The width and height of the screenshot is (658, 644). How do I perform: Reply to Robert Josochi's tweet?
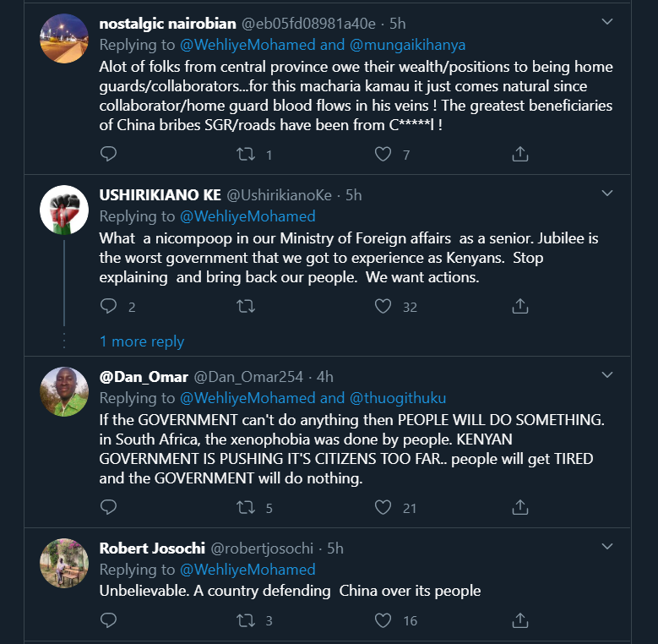pos(108,620)
